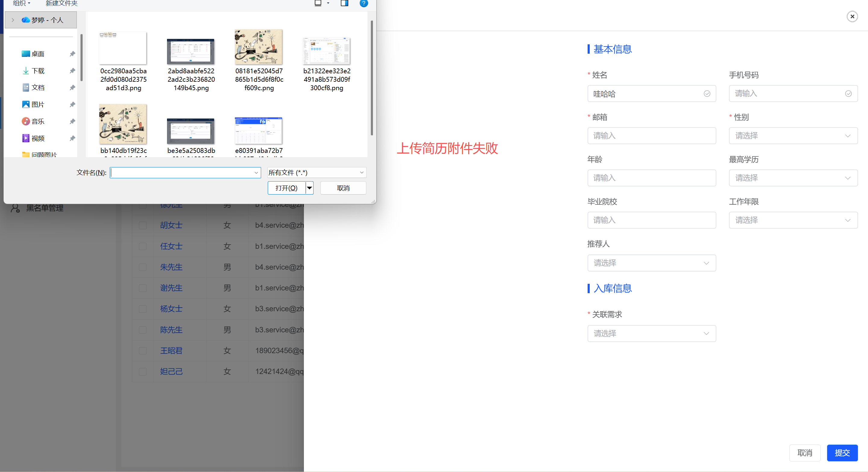Toggle the preview pane icon
Viewport: 868px width, 472px height.
[344, 3]
